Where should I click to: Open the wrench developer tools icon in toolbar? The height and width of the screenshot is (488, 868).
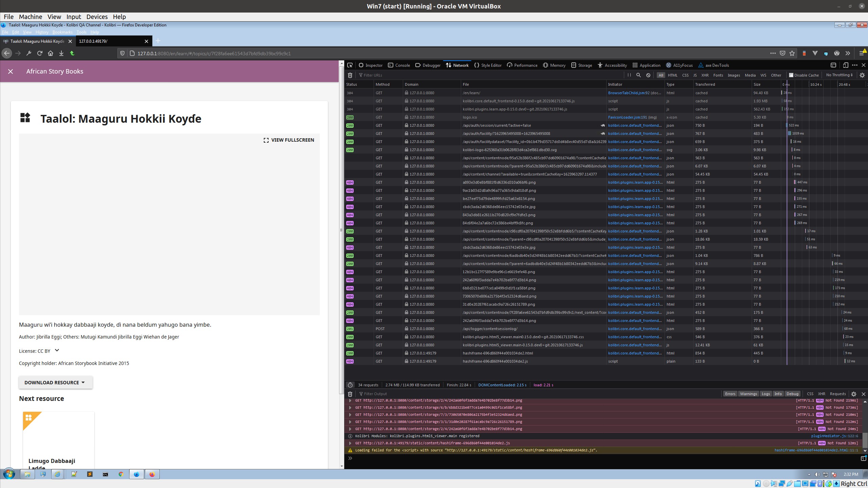click(x=29, y=53)
